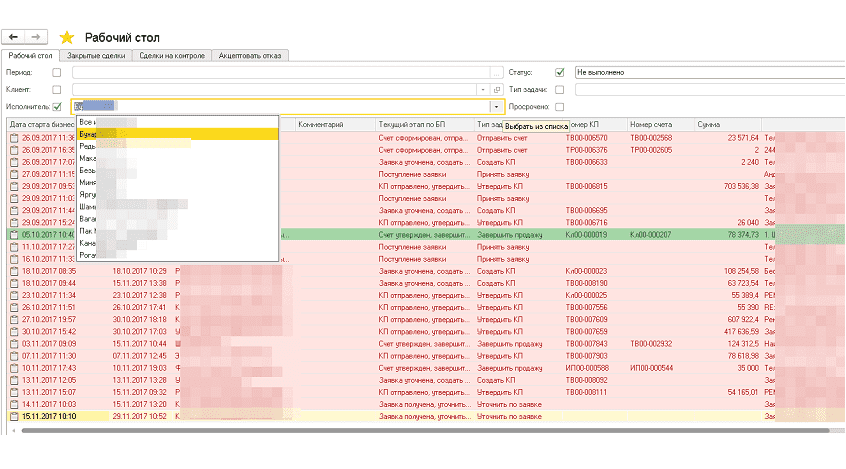
Task: Click date cell '29.11.2017 10:52'
Action: pos(139,416)
